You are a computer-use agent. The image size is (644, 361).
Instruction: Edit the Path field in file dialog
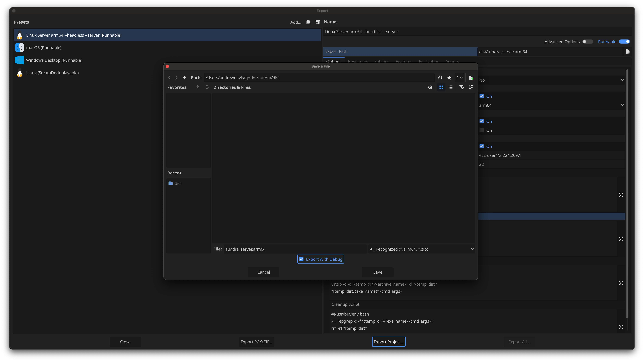point(319,78)
